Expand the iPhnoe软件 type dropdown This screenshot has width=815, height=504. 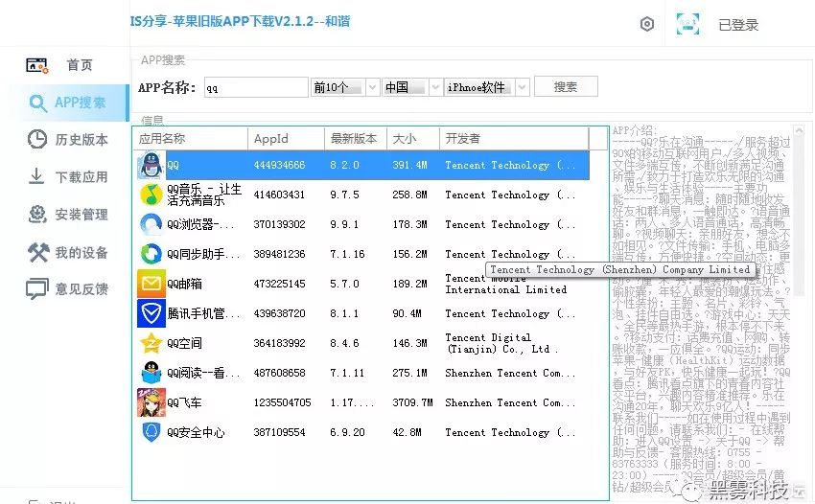pyautogui.click(x=523, y=87)
